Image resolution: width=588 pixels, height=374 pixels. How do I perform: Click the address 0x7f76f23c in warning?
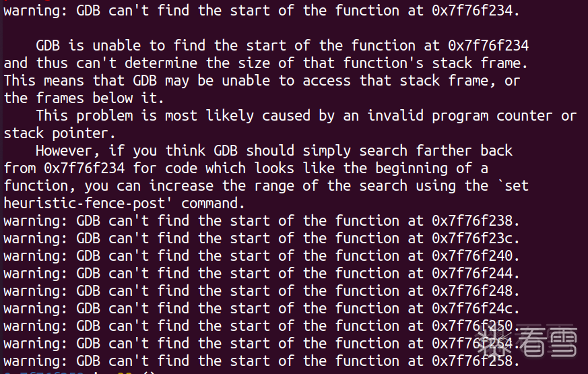pos(476,239)
